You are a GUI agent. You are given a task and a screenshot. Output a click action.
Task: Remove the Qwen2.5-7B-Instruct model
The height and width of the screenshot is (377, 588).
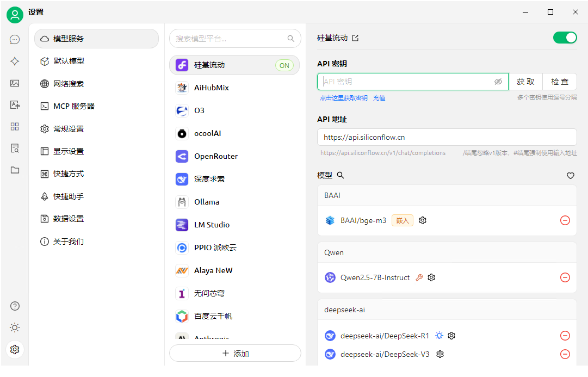pyautogui.click(x=565, y=277)
